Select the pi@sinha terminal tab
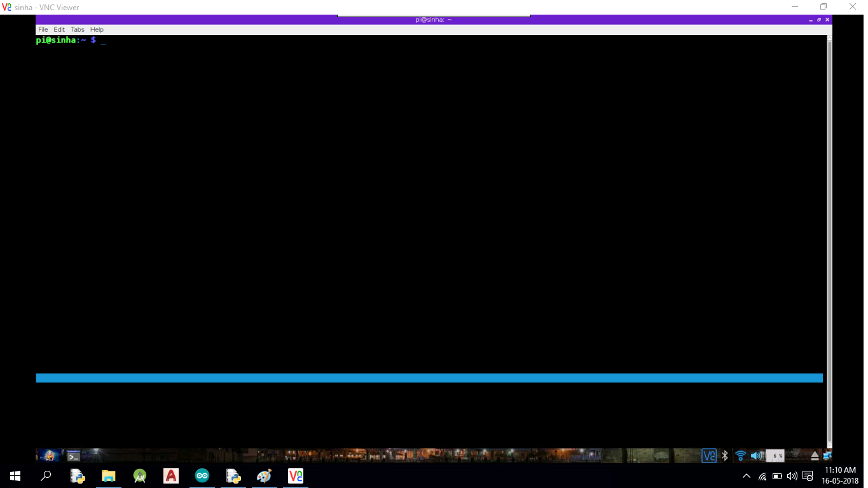The height and width of the screenshot is (488, 868). click(x=434, y=19)
